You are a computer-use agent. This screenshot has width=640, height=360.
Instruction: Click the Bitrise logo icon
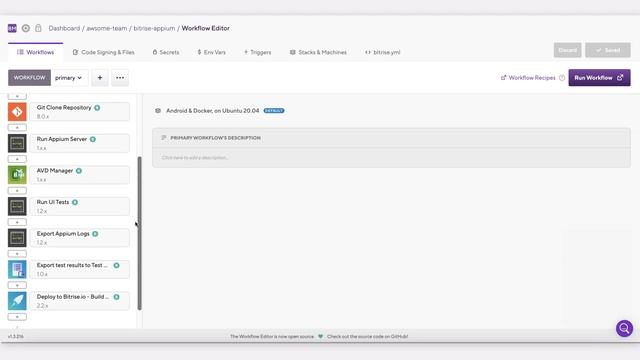coord(12,28)
